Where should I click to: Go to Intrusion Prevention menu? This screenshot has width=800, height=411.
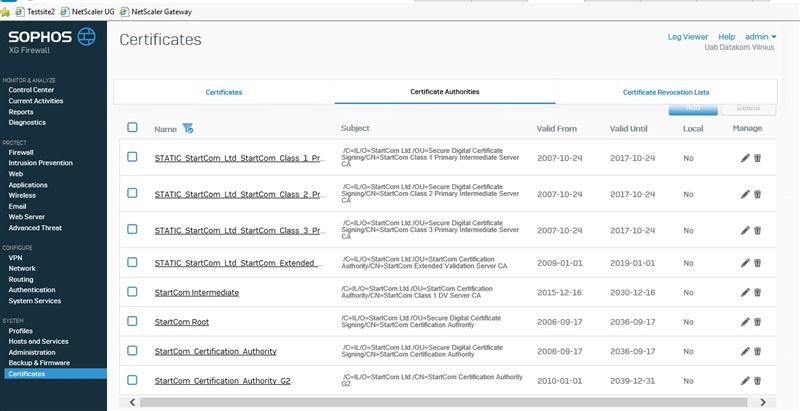(40, 163)
